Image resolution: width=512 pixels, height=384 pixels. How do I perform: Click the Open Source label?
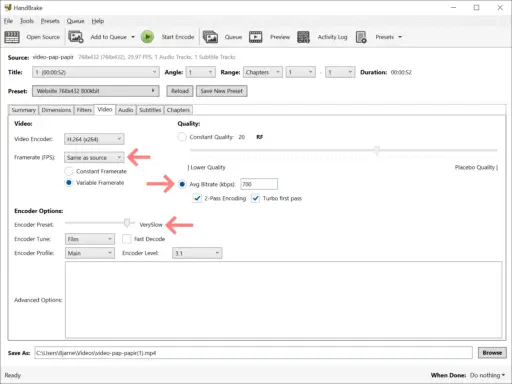click(x=43, y=37)
